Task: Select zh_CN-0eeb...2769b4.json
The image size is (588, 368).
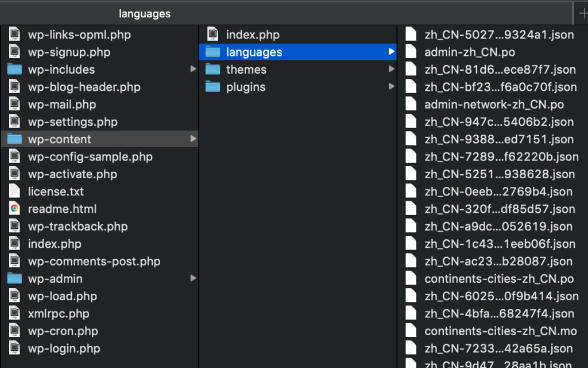Action: (498, 191)
